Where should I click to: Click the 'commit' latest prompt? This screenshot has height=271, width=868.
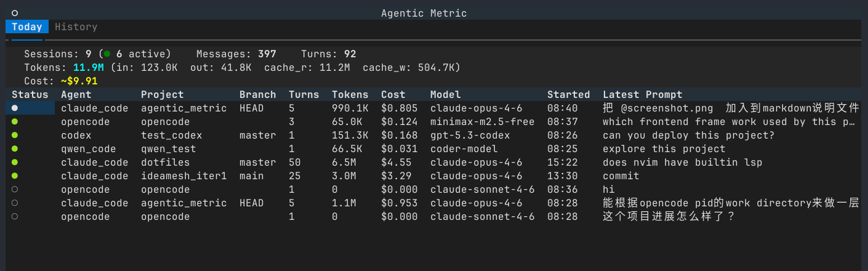click(x=621, y=176)
